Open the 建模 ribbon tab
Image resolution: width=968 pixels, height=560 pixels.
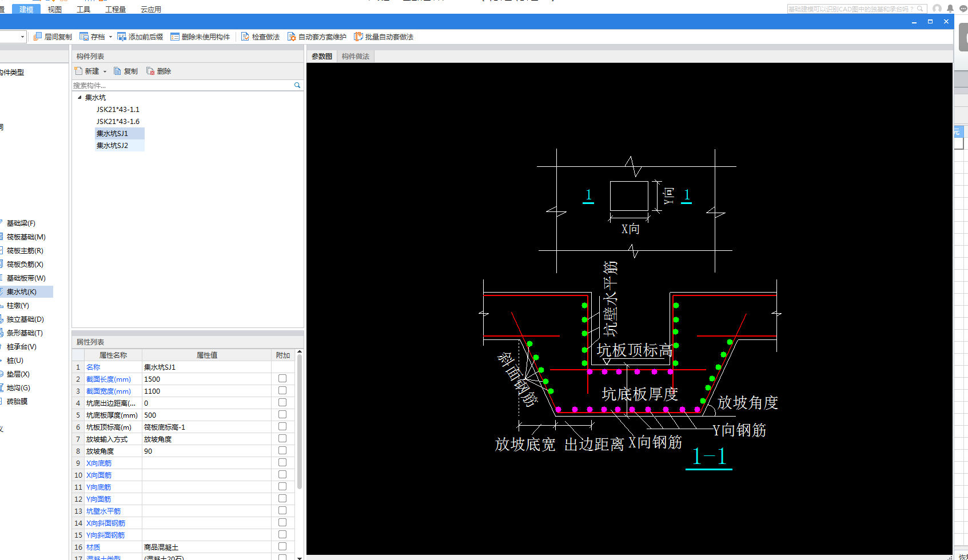click(26, 9)
